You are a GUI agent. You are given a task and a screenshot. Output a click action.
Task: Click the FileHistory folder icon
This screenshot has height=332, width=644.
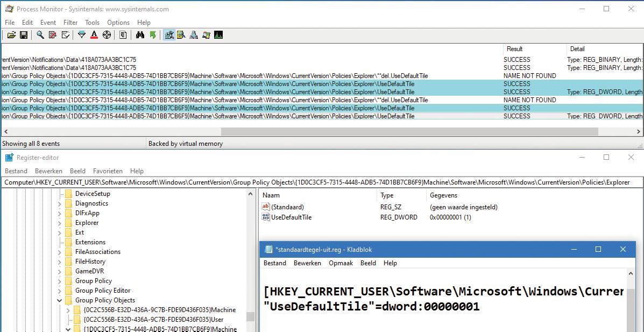click(x=68, y=262)
